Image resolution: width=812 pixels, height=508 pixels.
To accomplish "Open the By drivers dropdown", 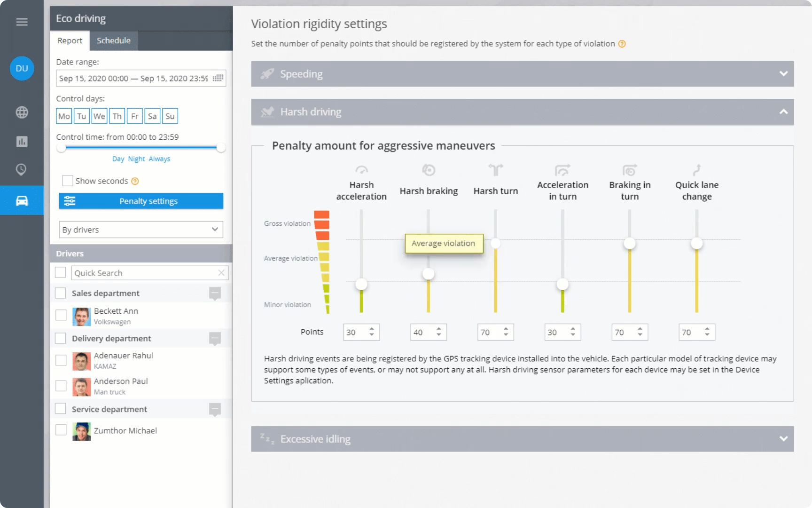I will 141,230.
